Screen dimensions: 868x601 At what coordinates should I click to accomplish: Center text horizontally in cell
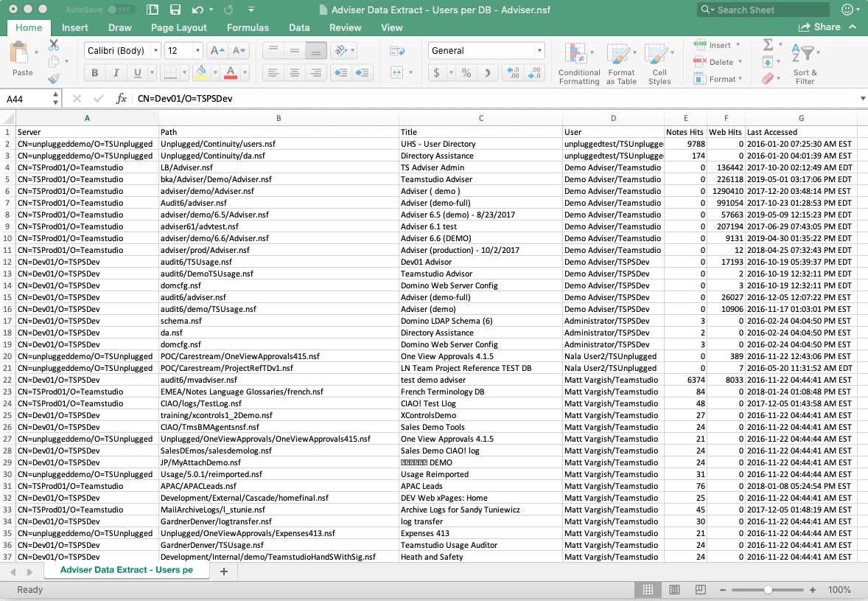(295, 72)
